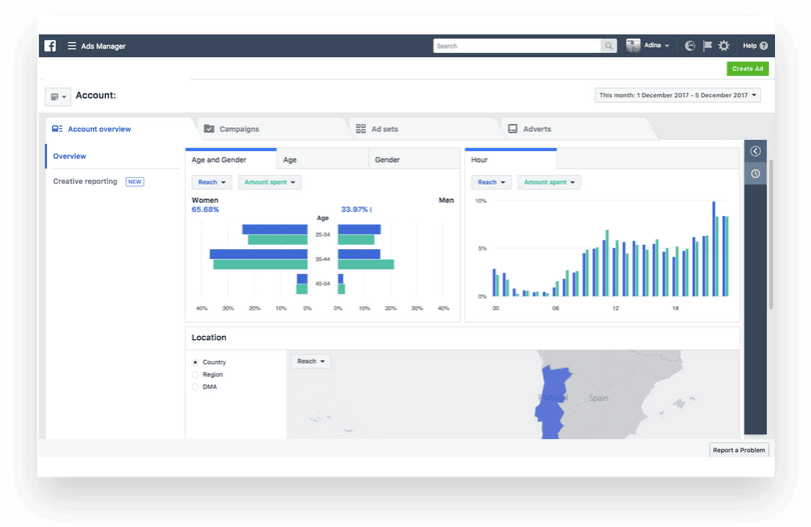Open the account selector dropdown
Screen dimensions: 811x527
click(x=58, y=96)
